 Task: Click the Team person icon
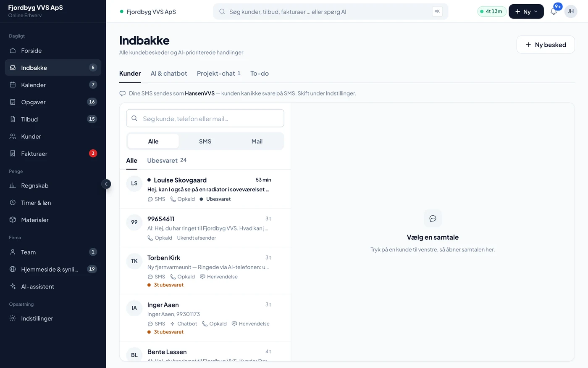pos(13,252)
